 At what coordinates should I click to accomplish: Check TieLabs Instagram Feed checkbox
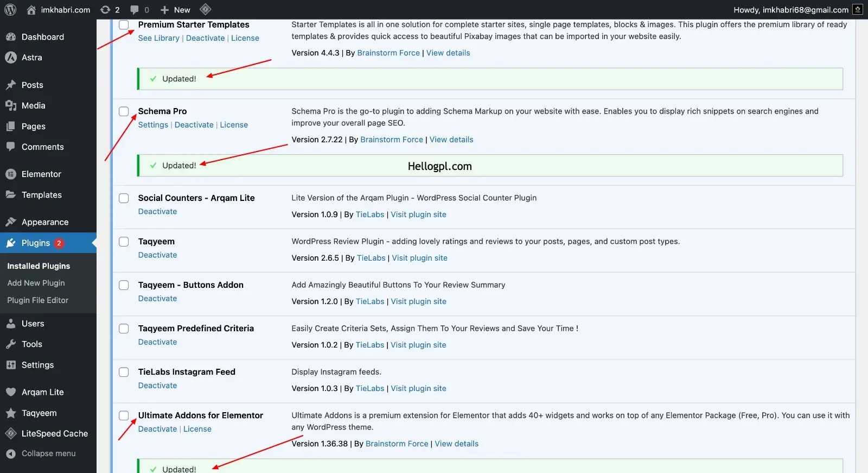click(124, 372)
